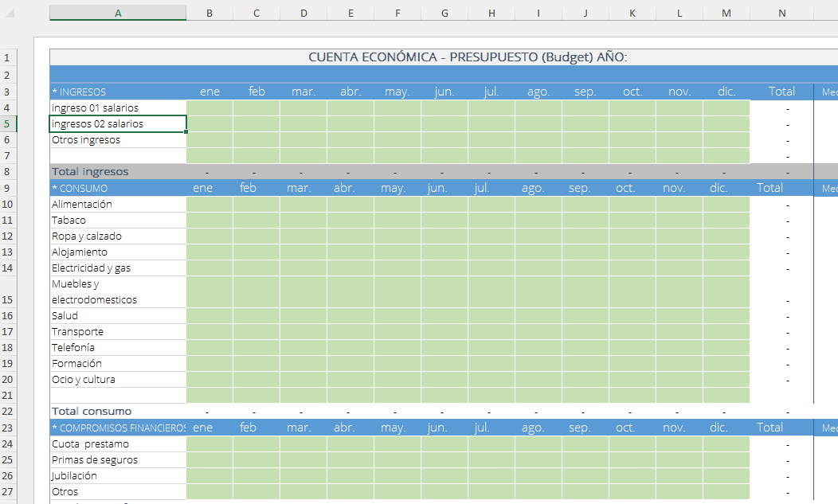Select the 'Primas de seguros' cell

[118, 460]
